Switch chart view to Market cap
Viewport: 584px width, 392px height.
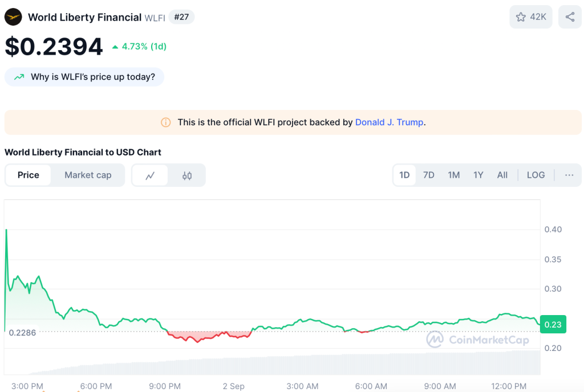point(88,175)
